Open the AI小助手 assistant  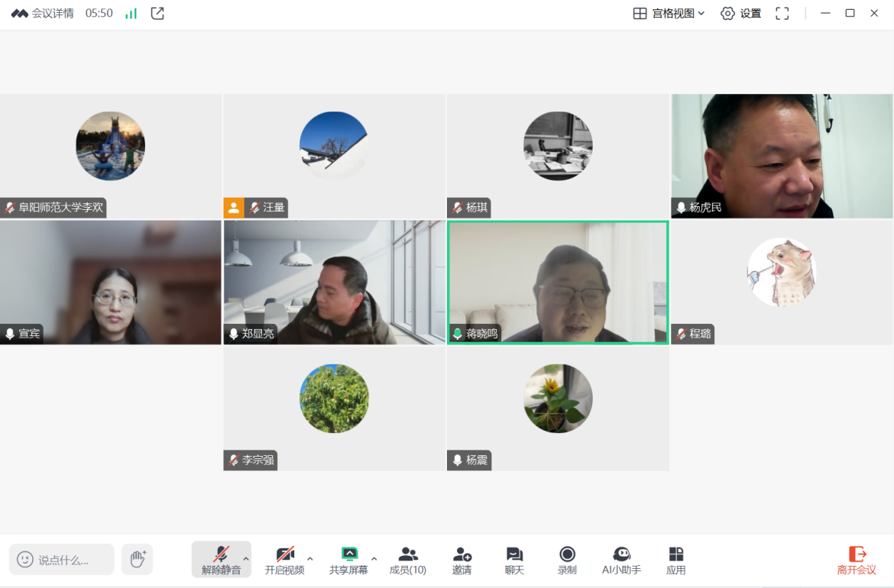(x=621, y=560)
